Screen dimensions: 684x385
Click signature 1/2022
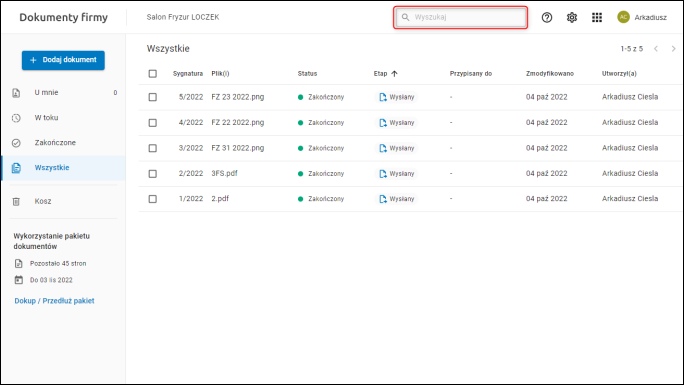tap(191, 198)
